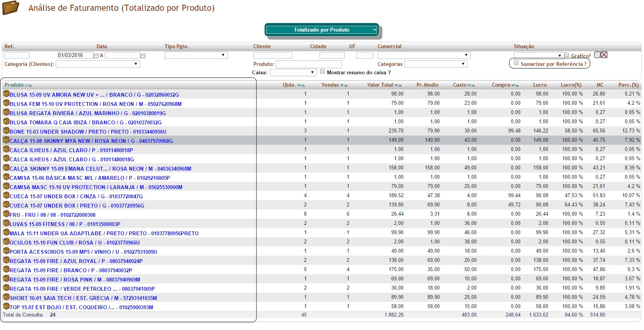Open PORTA ACESSORIOS 15-09 MP5 link
The image size is (644, 330).
(x=83, y=252)
